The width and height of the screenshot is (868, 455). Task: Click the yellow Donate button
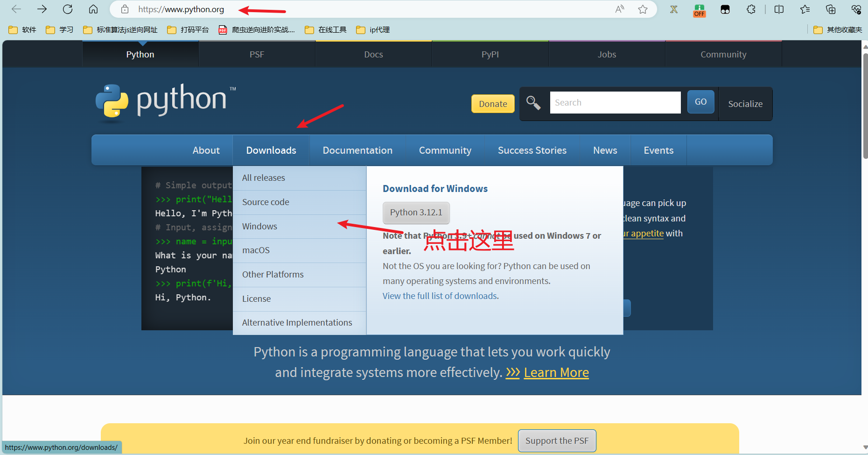tap(493, 104)
